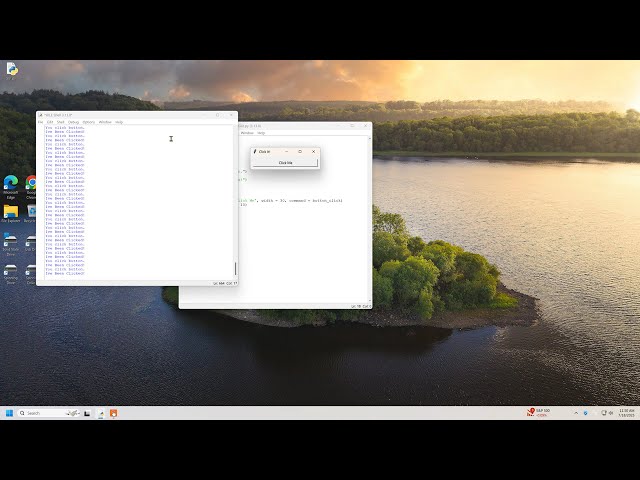Viewport: 640px width, 480px height.
Task: Select the Solid State Drive desktop shortcut
Action: (11, 244)
